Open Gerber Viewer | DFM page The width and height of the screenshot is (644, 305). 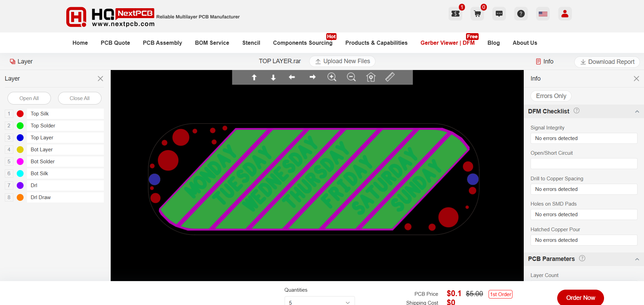pyautogui.click(x=448, y=43)
